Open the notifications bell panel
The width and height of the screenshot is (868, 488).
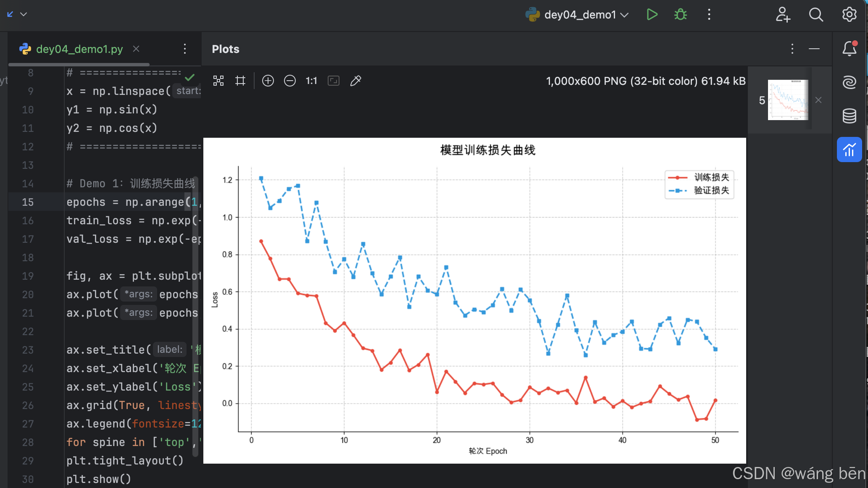click(849, 49)
